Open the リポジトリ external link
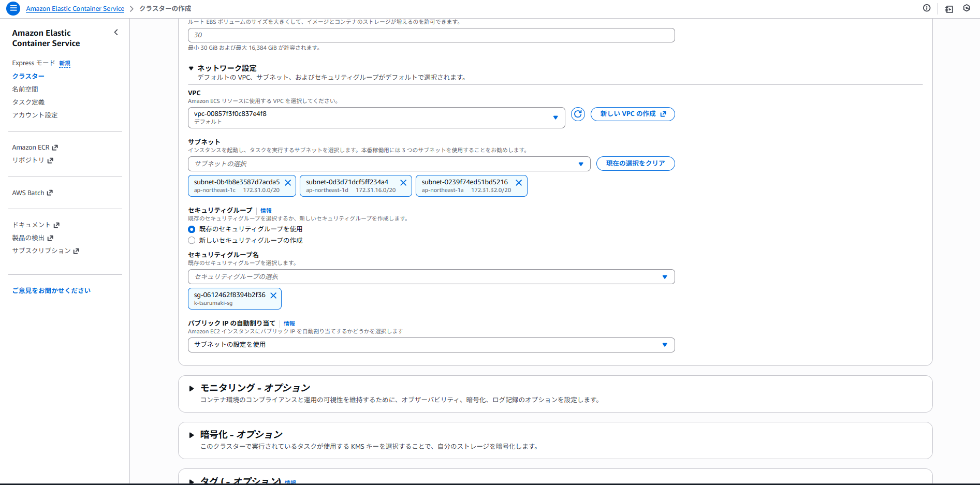This screenshot has width=980, height=485. [x=33, y=160]
